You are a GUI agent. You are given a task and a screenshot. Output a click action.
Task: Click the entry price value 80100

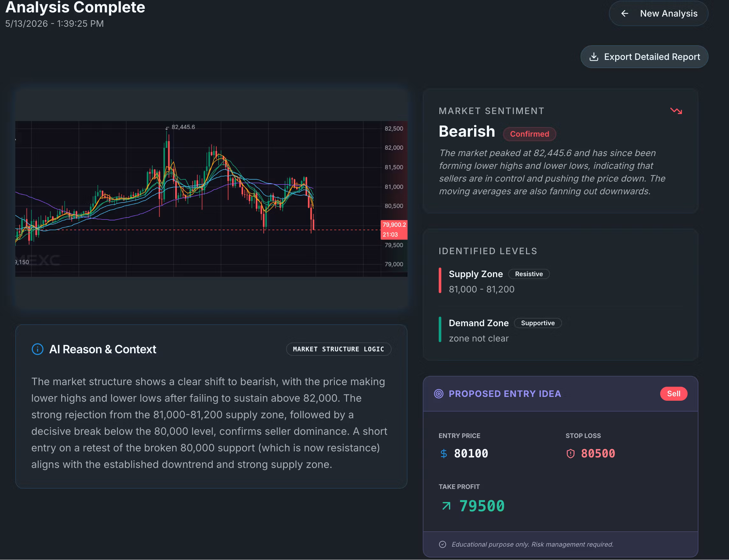[x=471, y=453]
